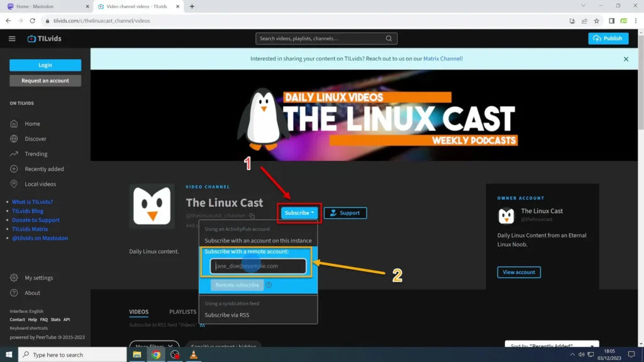This screenshot has height=362, width=644.
Task: Click the remote subscribe help icon
Action: [269, 285]
